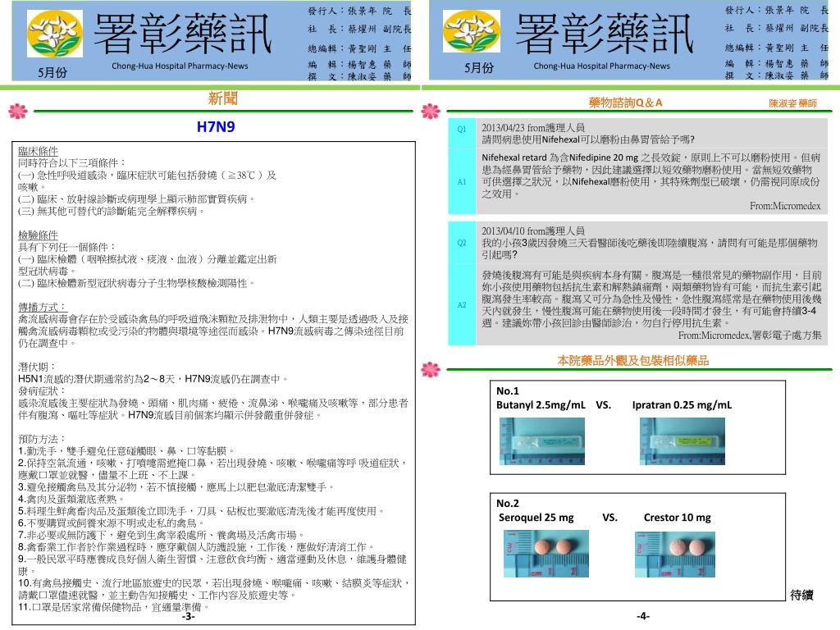This screenshot has width=840, height=630.
Task: Click the 本院藥品外觀及包裝相似藥品 heading
Action: point(632,361)
